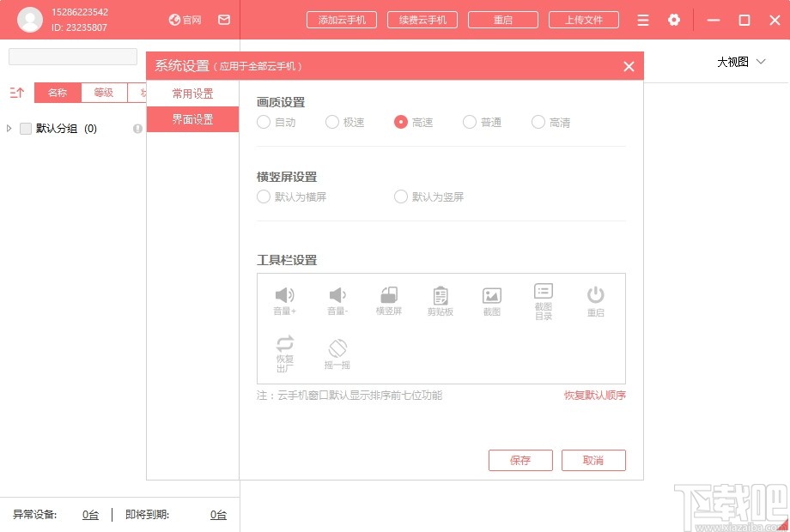Image resolution: width=790 pixels, height=532 pixels.
Task: Select the 音量+ volume up tool
Action: point(284,299)
